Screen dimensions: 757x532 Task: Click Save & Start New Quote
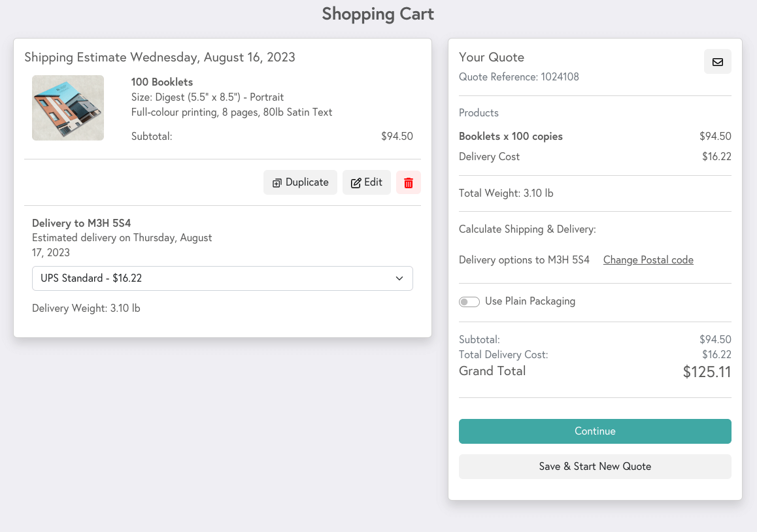(x=594, y=467)
